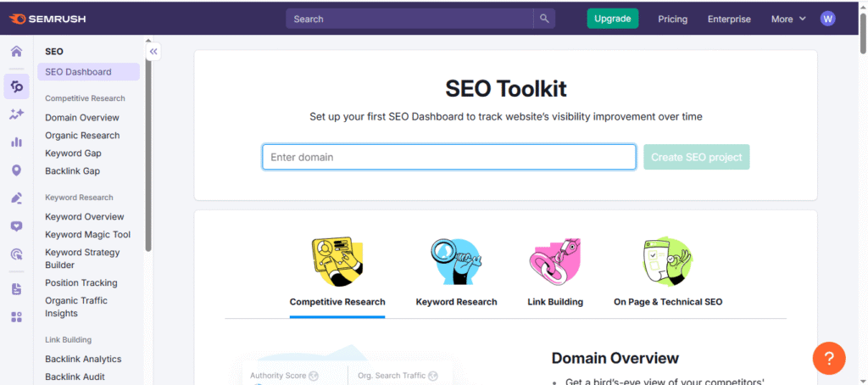Open the App Center grid icon
Image resolution: width=868 pixels, height=385 pixels.
tap(17, 317)
